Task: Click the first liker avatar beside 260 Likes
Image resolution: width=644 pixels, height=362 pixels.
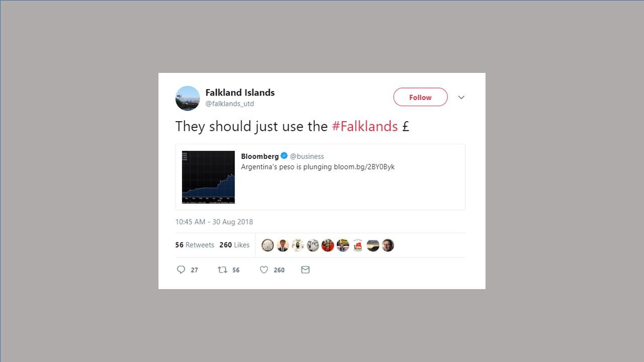Action: [268, 245]
